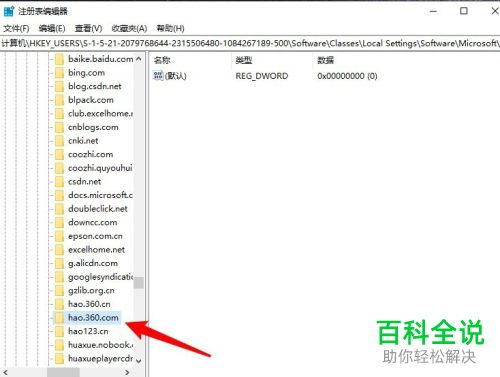Select the bing.com key

click(x=86, y=73)
